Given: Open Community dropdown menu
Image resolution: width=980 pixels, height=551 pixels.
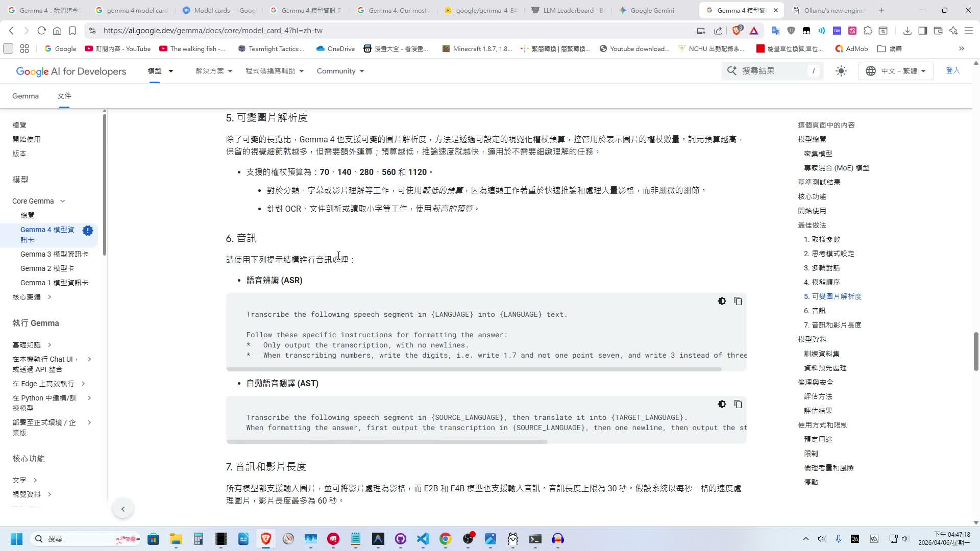Looking at the screenshot, I should [x=340, y=71].
